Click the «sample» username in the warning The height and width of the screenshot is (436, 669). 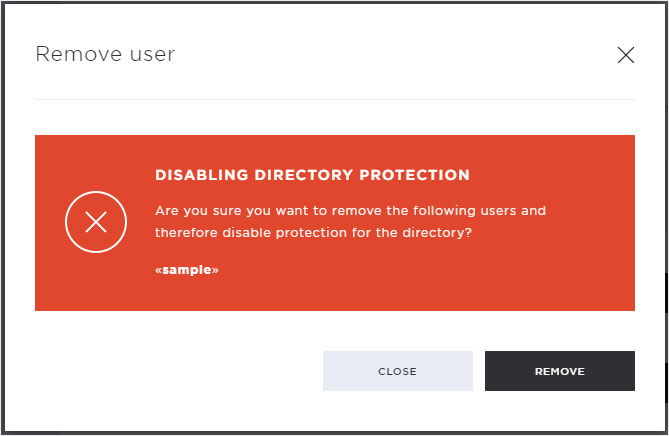pos(187,270)
